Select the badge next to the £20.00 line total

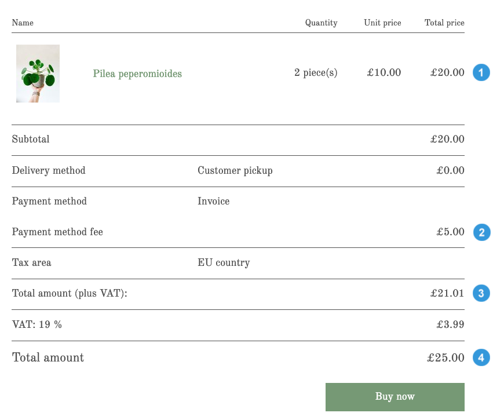pos(481,72)
